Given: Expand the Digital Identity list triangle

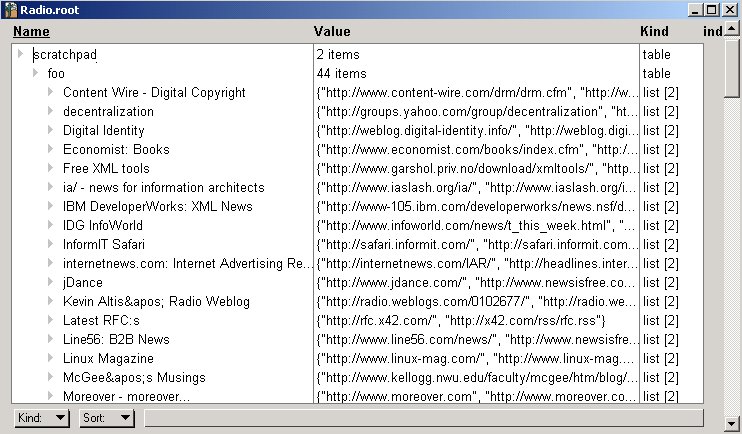Looking at the screenshot, I should [x=51, y=129].
